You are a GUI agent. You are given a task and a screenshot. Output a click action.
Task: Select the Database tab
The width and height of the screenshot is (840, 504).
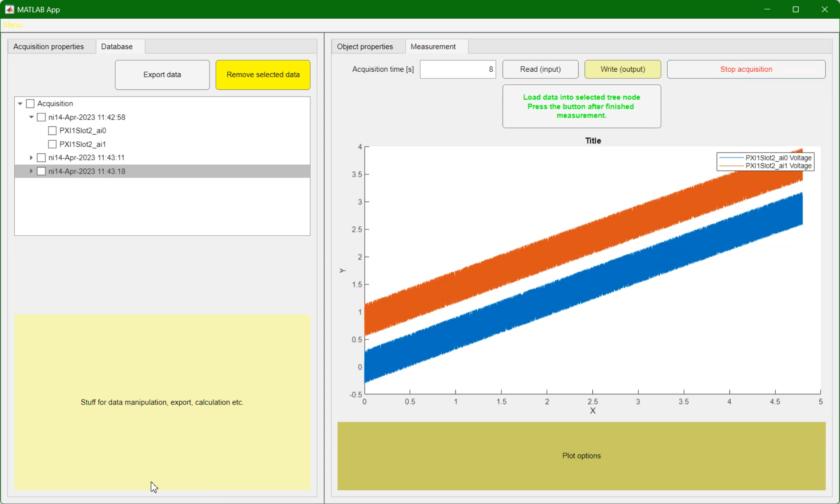[x=116, y=46]
